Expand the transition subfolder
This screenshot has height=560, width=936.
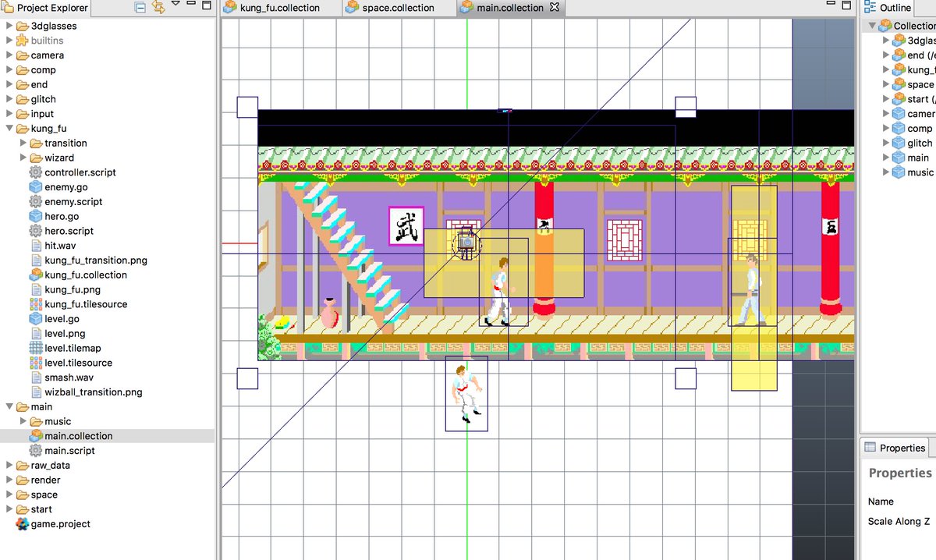(x=23, y=144)
